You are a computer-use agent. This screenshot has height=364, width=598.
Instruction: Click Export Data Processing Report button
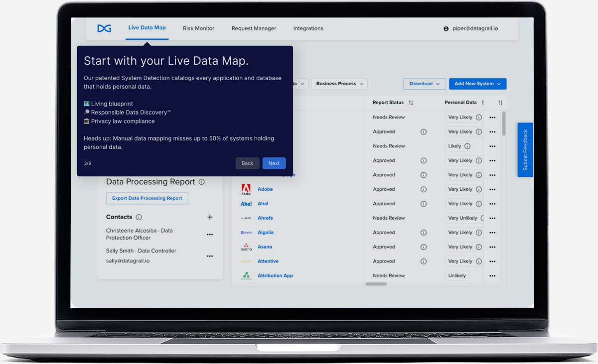[147, 198]
